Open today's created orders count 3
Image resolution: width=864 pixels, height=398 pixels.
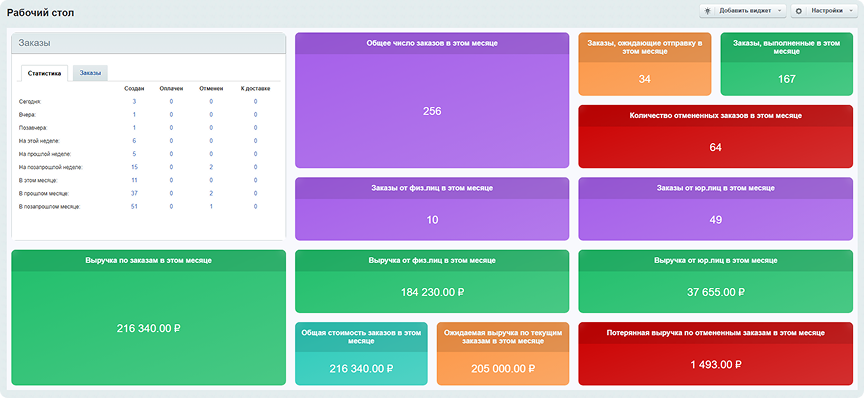134,101
